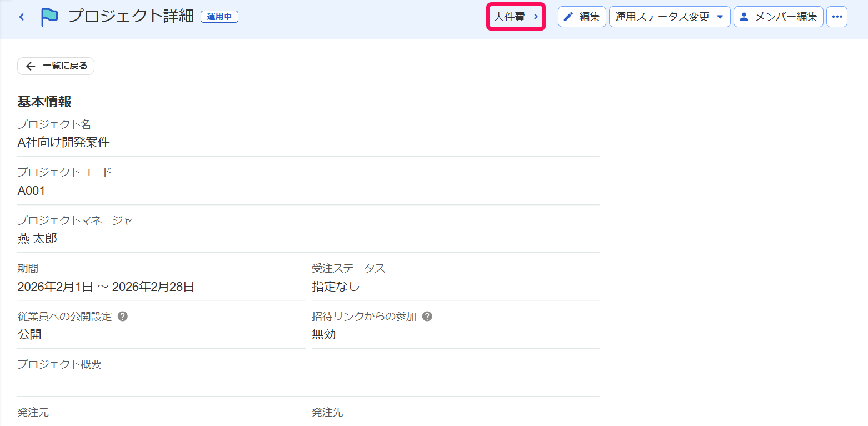Screen dimensions: 868x426
Task: Open メンバー編集
Action: 779,17
